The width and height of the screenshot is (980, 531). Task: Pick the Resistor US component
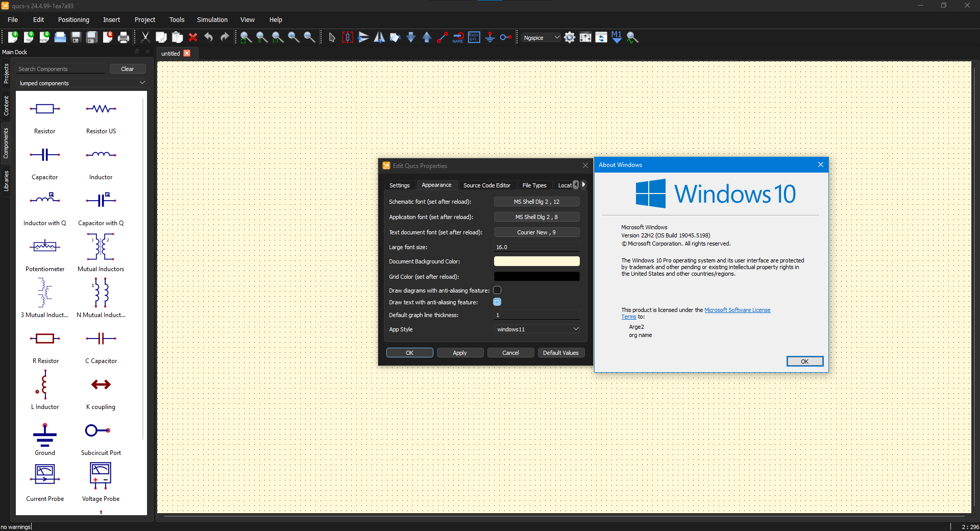tap(101, 118)
